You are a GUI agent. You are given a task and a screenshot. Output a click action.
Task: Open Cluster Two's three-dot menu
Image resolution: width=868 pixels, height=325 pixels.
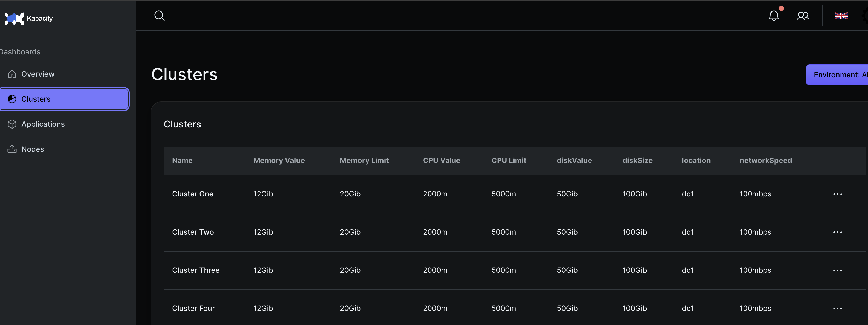[x=837, y=232]
